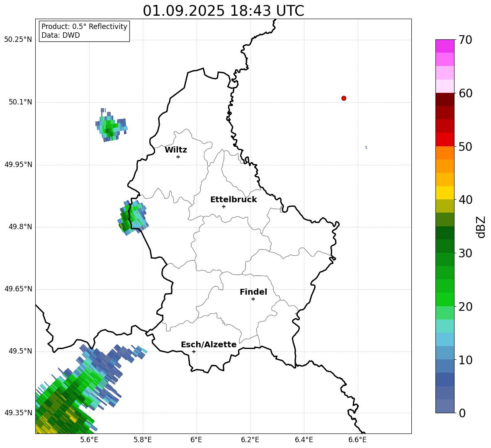This screenshot has width=491, height=448.
Task: Click the 49.8°N latitude label
Action: (20, 227)
